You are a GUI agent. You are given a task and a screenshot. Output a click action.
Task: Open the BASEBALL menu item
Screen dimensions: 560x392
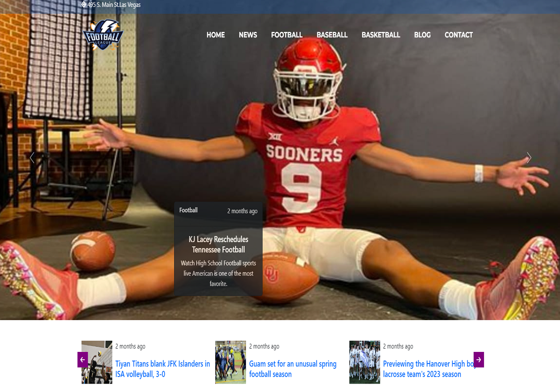332,35
